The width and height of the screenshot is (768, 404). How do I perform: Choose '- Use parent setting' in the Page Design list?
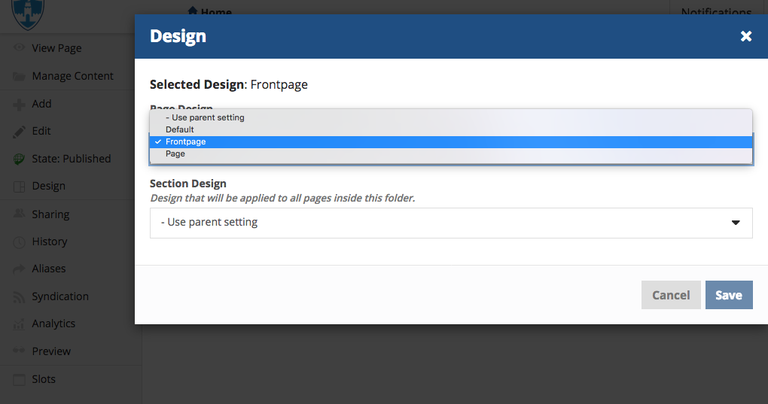coord(451,118)
